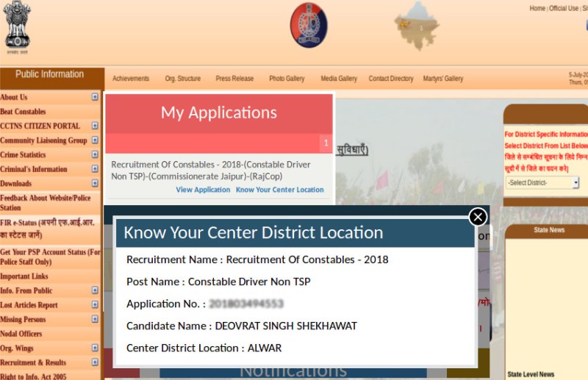Expand Downloads plus icon

point(95,183)
